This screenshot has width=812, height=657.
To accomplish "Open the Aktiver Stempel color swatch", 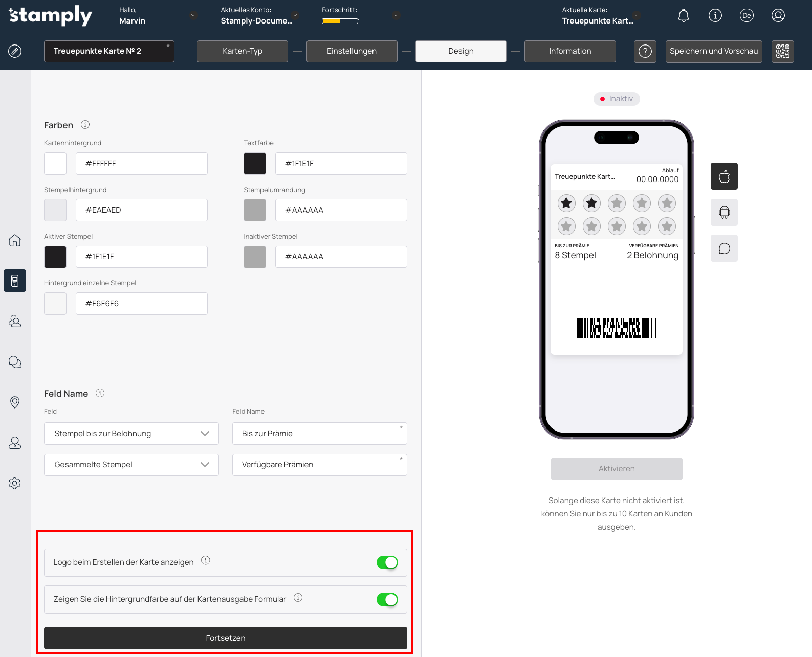I will click(55, 257).
